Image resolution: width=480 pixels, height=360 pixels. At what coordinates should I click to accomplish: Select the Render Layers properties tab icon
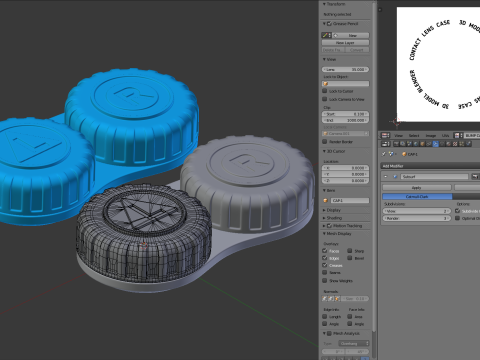pyautogui.click(x=403, y=144)
